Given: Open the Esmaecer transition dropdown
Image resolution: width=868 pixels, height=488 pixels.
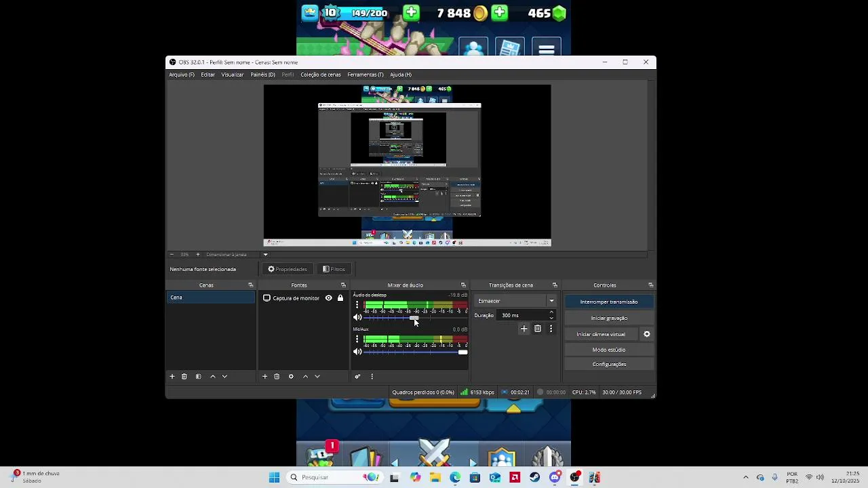Looking at the screenshot, I should [x=515, y=301].
